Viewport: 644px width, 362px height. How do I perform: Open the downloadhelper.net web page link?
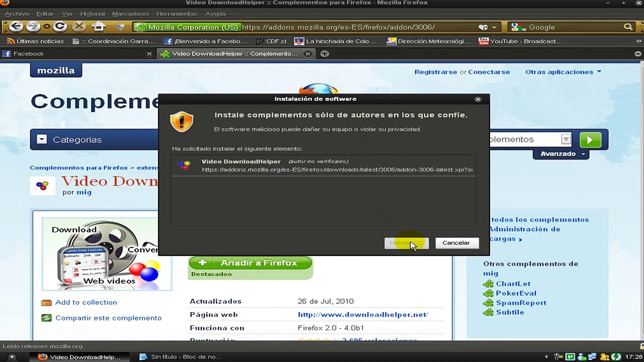(363, 315)
